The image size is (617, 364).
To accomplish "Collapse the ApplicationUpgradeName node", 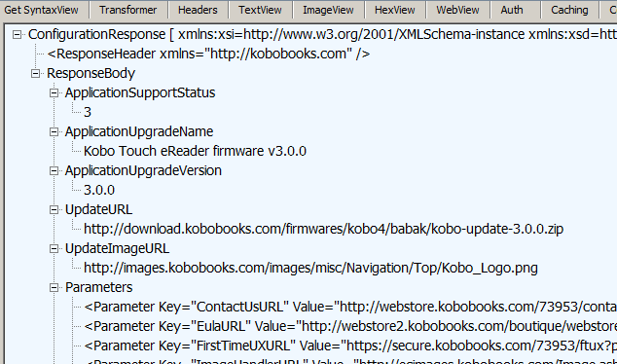I will click(54, 131).
